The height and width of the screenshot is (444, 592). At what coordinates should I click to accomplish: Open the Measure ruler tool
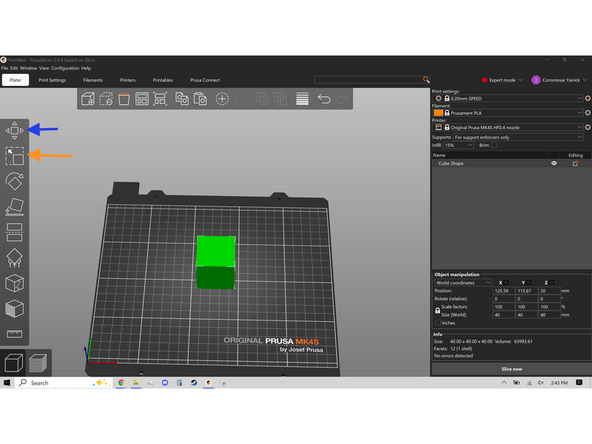[14, 334]
